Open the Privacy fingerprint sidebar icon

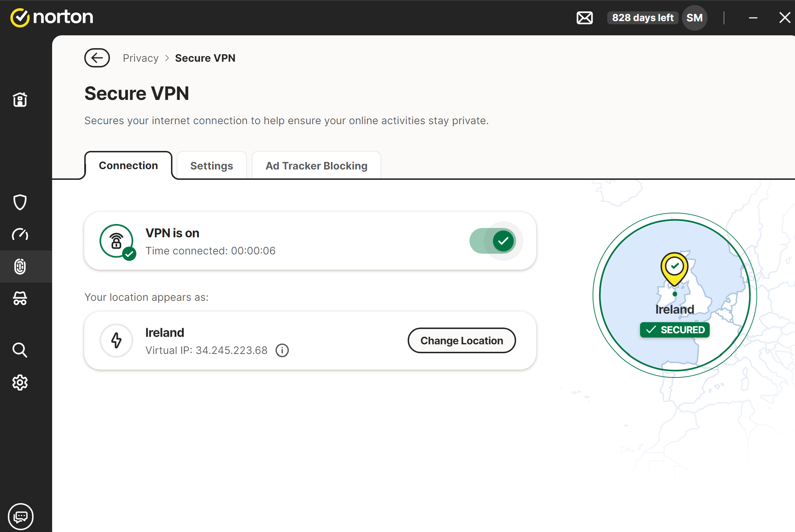click(20, 267)
